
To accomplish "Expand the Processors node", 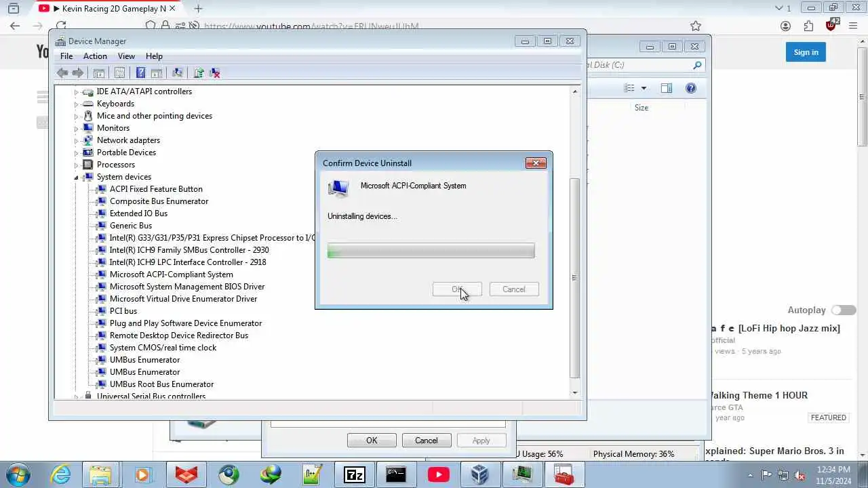I will [77, 165].
